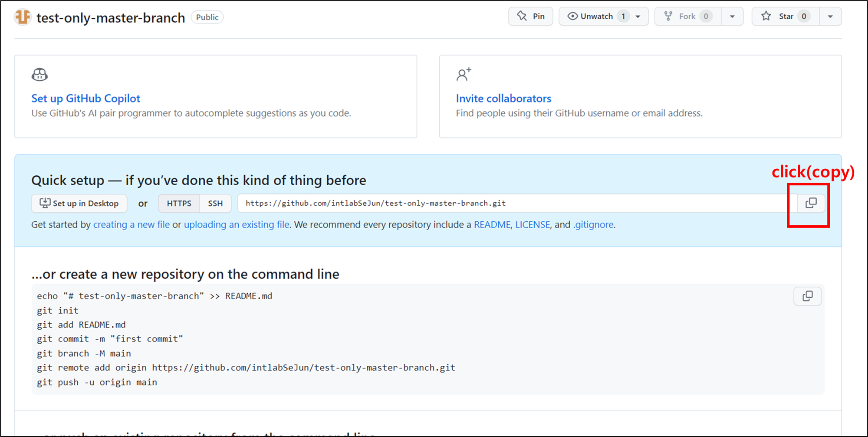This screenshot has width=868, height=437.
Task: Click the test-only-master-branch repository title
Action: click(111, 18)
